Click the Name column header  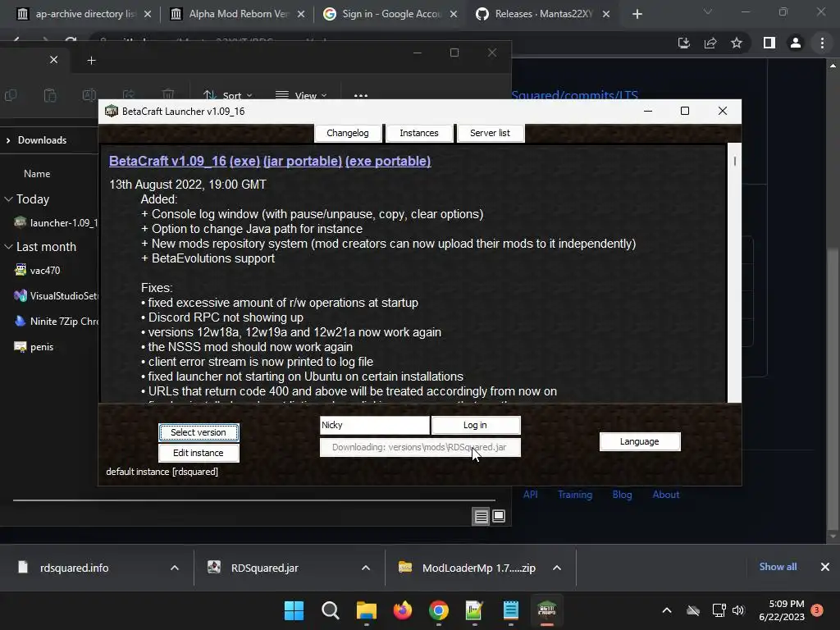coord(37,174)
